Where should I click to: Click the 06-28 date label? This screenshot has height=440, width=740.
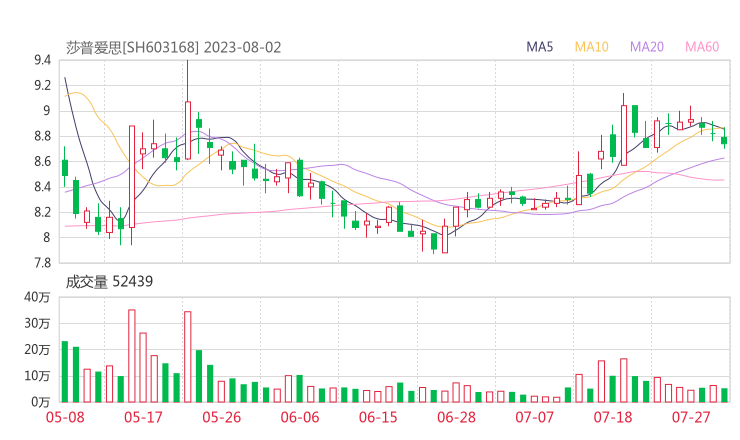click(x=456, y=416)
